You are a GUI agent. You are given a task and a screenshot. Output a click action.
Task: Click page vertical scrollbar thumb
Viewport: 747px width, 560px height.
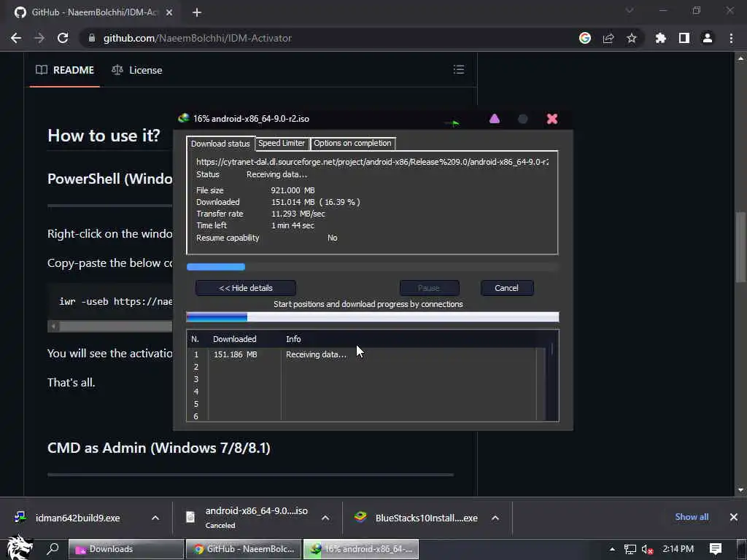click(x=740, y=246)
